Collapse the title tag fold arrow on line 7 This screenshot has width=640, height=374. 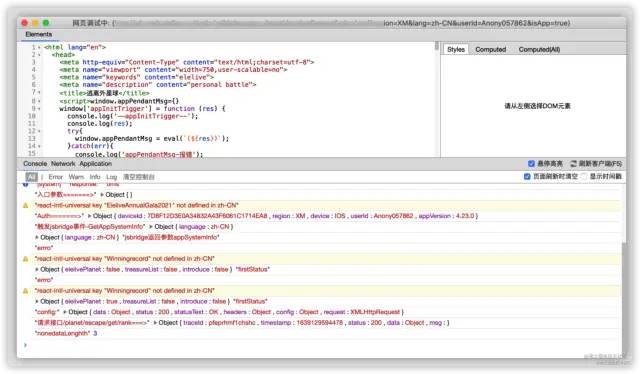click(x=39, y=93)
